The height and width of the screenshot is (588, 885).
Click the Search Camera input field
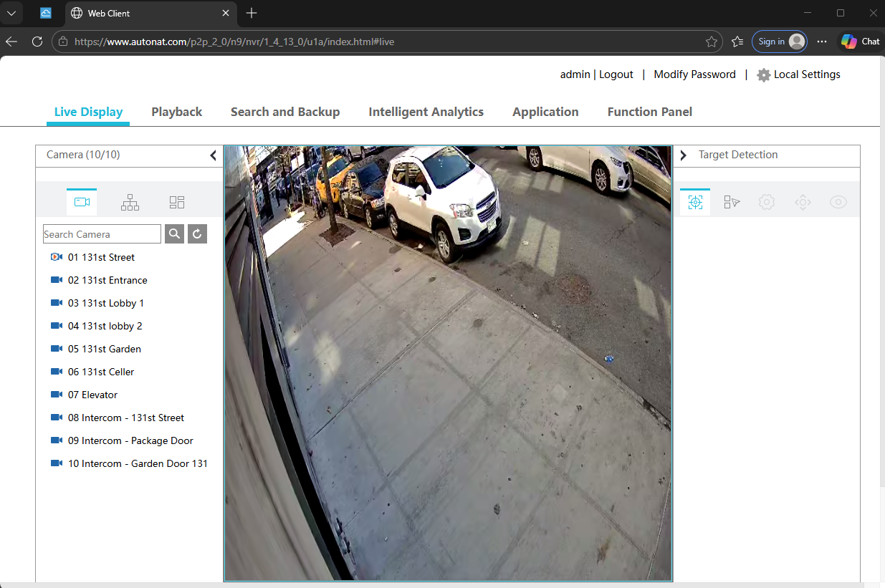102,233
